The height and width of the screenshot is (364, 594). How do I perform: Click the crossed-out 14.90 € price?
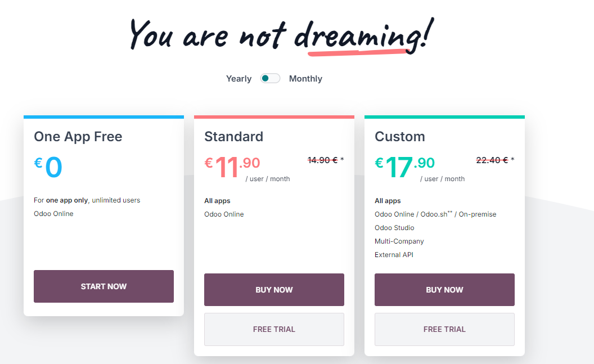pos(322,160)
